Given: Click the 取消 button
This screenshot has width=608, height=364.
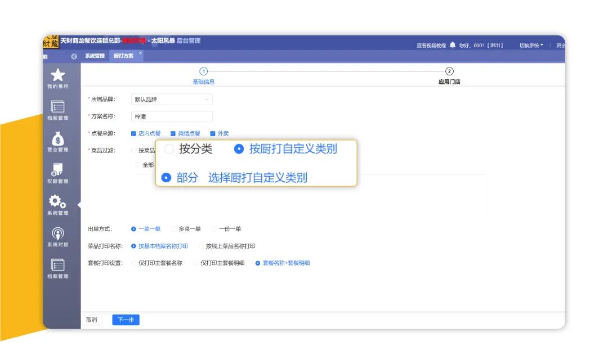Looking at the screenshot, I should click(92, 320).
